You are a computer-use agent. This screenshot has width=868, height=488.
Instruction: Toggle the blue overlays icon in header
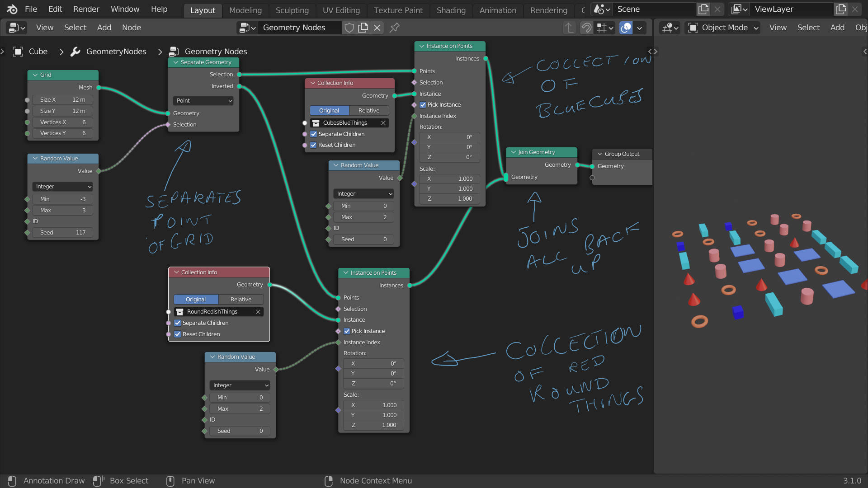[x=626, y=28]
